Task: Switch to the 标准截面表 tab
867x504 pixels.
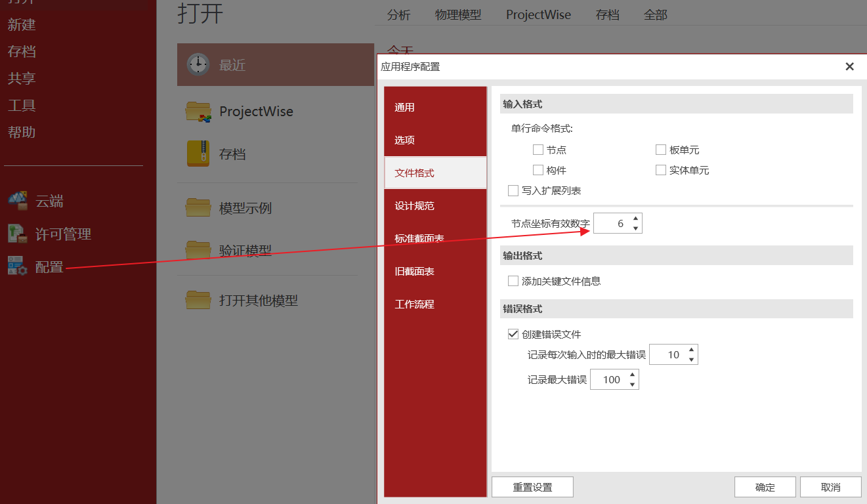Action: point(435,239)
